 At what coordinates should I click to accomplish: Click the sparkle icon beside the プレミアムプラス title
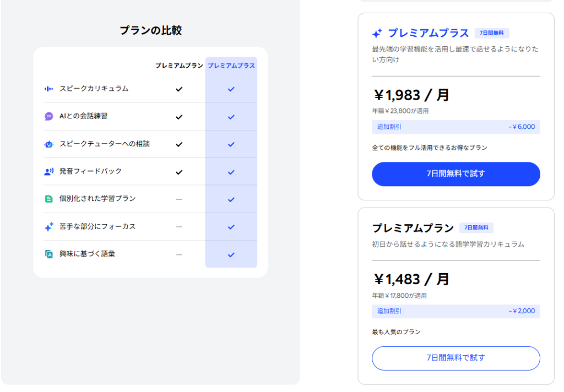click(x=377, y=33)
